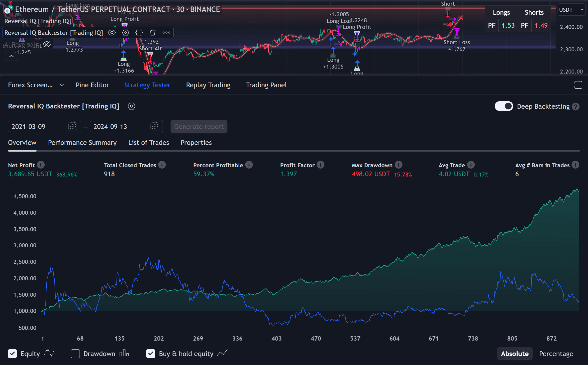Open the Performance Summary sub-tab
Viewport: 588px width, 365px height.
pos(82,143)
